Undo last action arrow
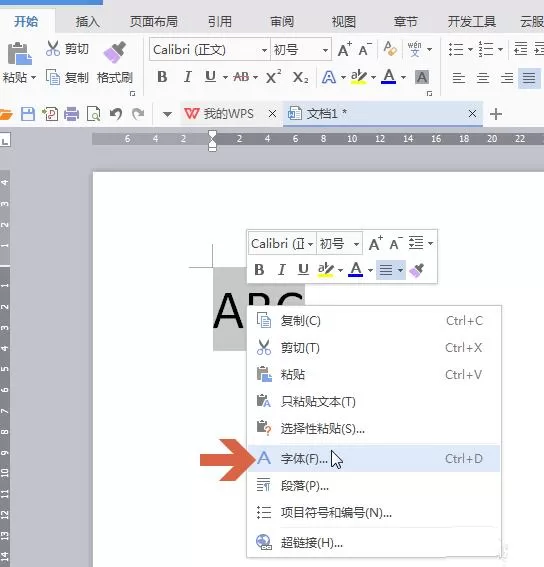Screen dimensions: 544x567 pyautogui.click(x=116, y=114)
